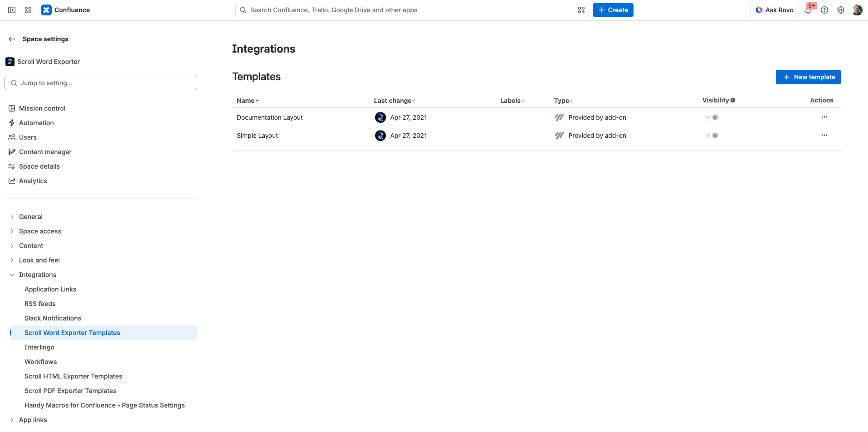This screenshot has width=868, height=432.
Task: Open the settings gear icon
Action: pyautogui.click(x=841, y=10)
